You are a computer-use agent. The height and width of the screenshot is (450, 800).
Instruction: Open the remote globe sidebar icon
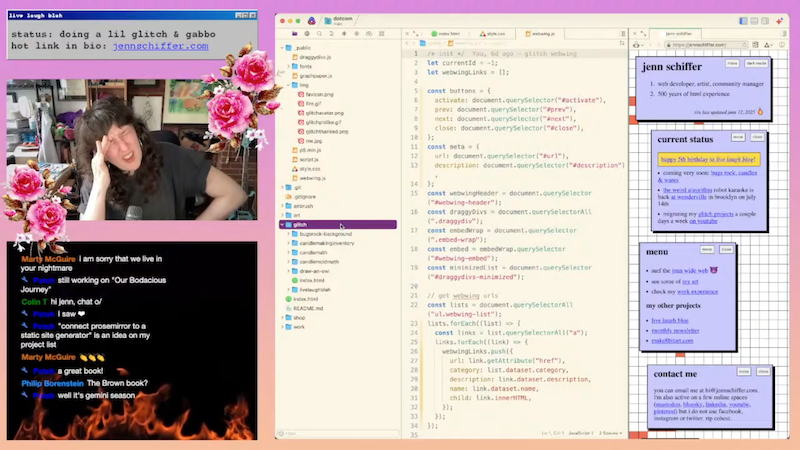point(307,34)
